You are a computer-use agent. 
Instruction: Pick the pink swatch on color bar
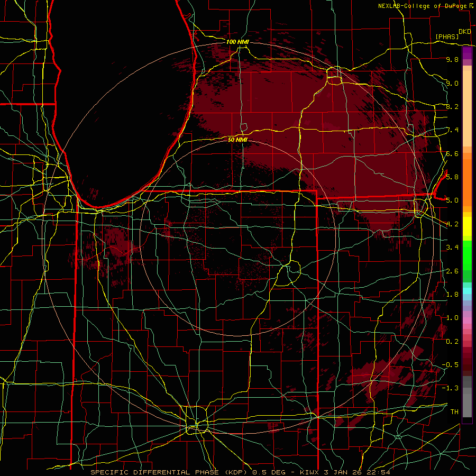coord(467,321)
